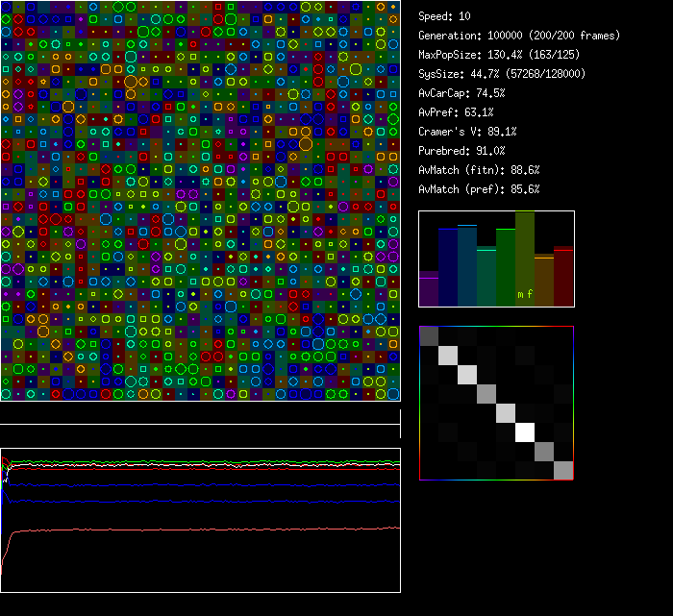673x616 pixels.
Task: Click the AvPref statistic
Action: click(456, 112)
